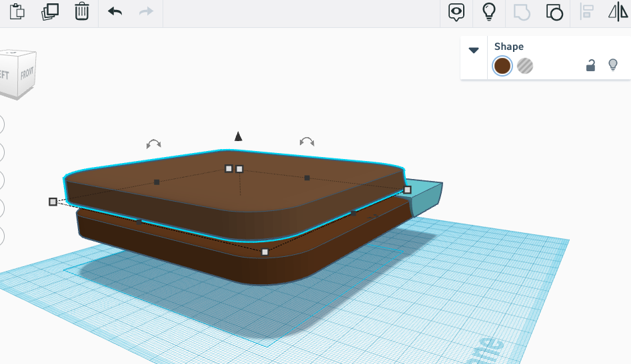Viewport: 631px width, 364px height.
Task: Click the Ungroup shapes icon
Action: [554, 12]
